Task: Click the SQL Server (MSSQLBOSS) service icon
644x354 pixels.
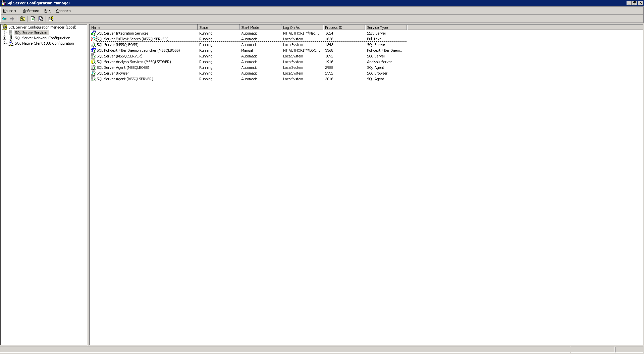Action: pos(94,45)
